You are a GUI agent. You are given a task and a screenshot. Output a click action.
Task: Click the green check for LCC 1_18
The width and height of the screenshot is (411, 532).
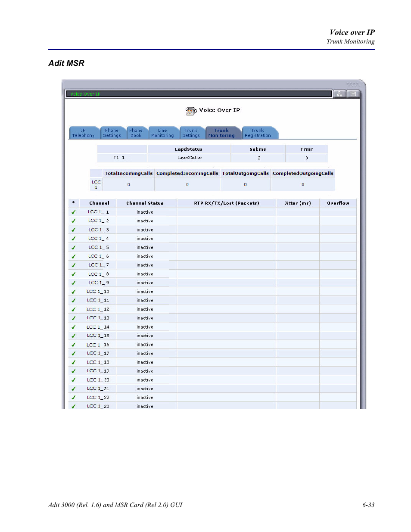(73, 362)
